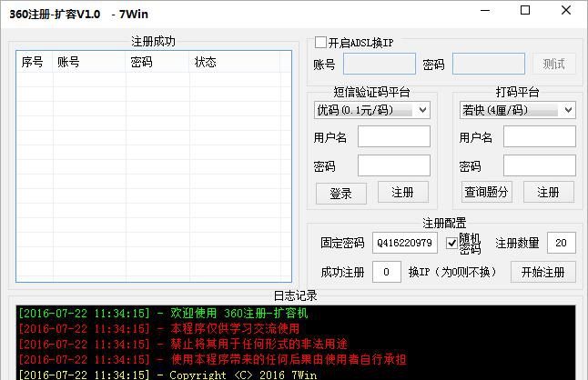Click the log line 禁止将其用于任何形式的非法用途

tap(183, 344)
